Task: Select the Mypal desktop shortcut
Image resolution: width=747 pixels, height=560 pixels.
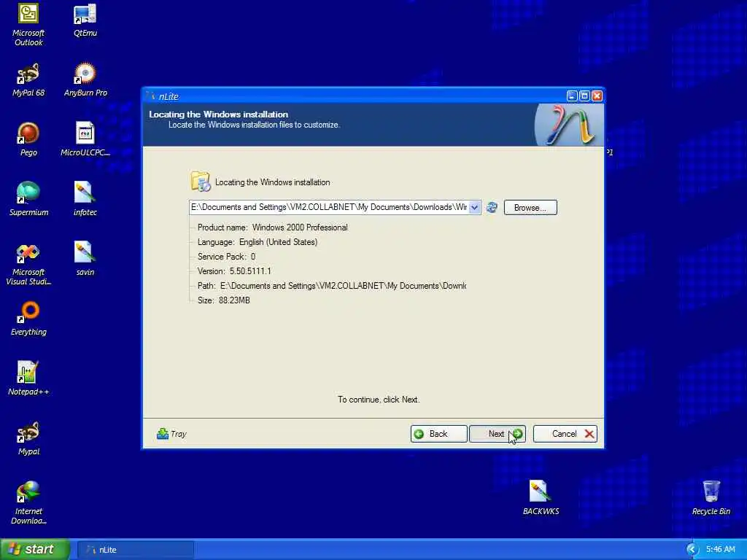Action: (28, 438)
